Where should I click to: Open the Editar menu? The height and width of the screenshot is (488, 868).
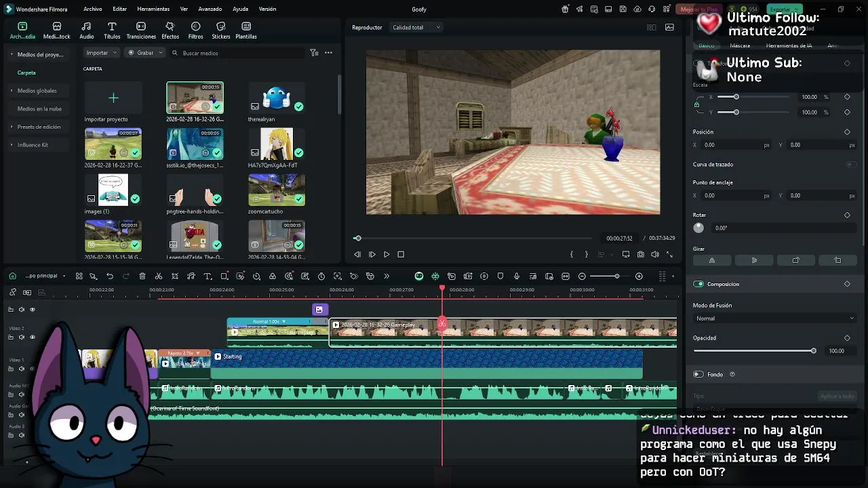coord(120,9)
